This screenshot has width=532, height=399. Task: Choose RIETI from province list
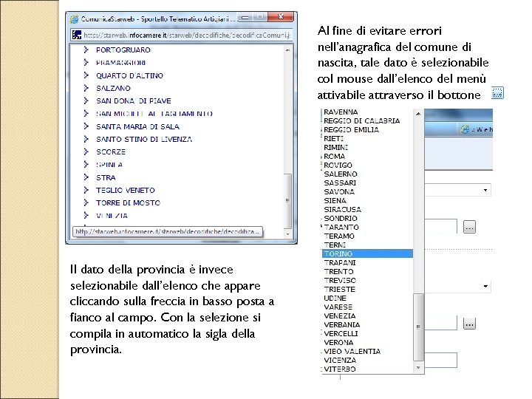pos(333,138)
